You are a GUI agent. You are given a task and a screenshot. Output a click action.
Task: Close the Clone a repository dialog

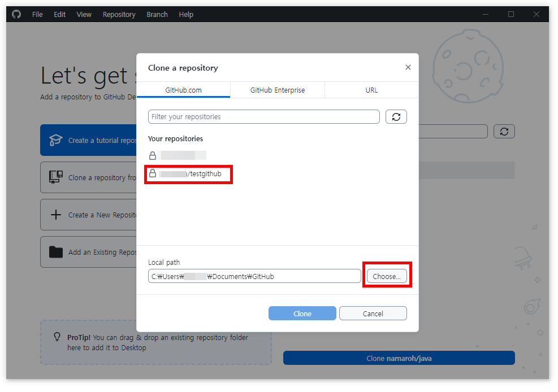(x=408, y=67)
